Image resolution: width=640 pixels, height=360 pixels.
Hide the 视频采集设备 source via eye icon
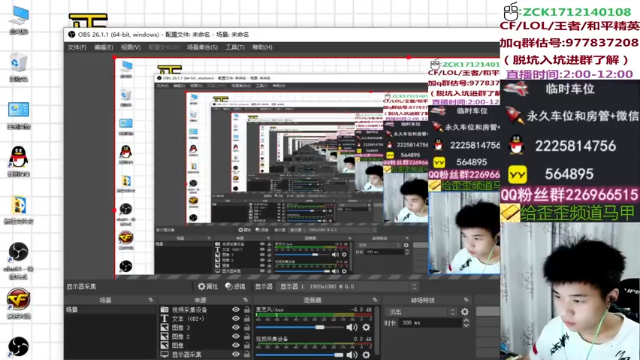[x=236, y=310]
